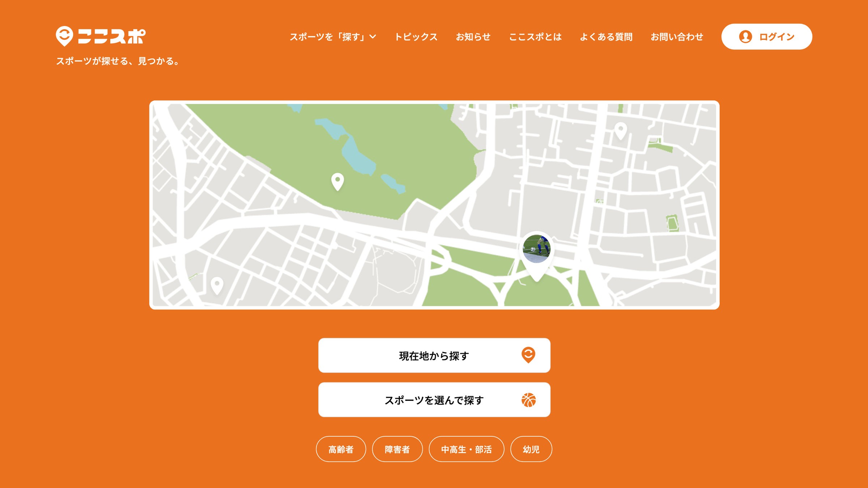Open the トピックス page

[x=416, y=37]
